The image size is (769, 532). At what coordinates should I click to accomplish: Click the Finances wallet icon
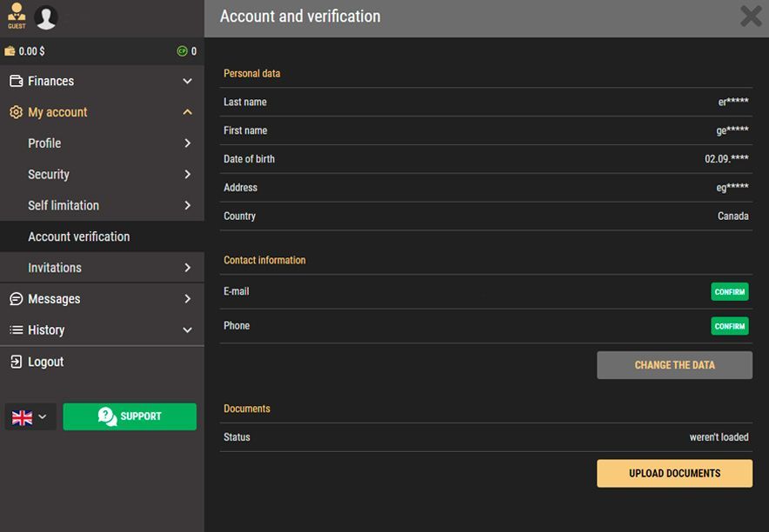click(16, 81)
